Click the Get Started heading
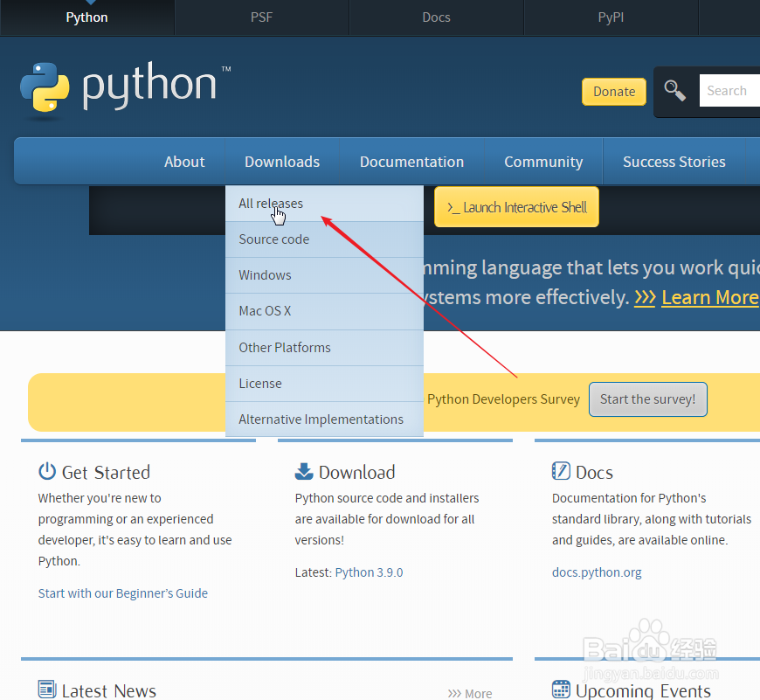This screenshot has height=700, width=760. (107, 473)
